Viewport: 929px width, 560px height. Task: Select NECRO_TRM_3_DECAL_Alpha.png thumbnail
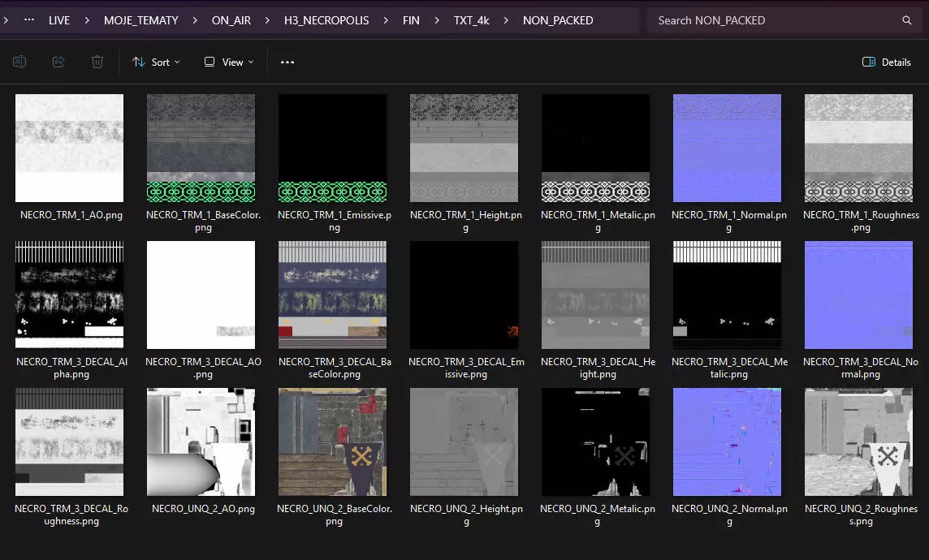(69, 295)
